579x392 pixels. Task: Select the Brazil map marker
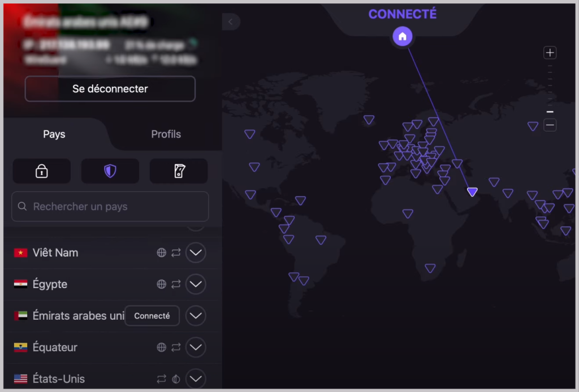click(x=321, y=240)
